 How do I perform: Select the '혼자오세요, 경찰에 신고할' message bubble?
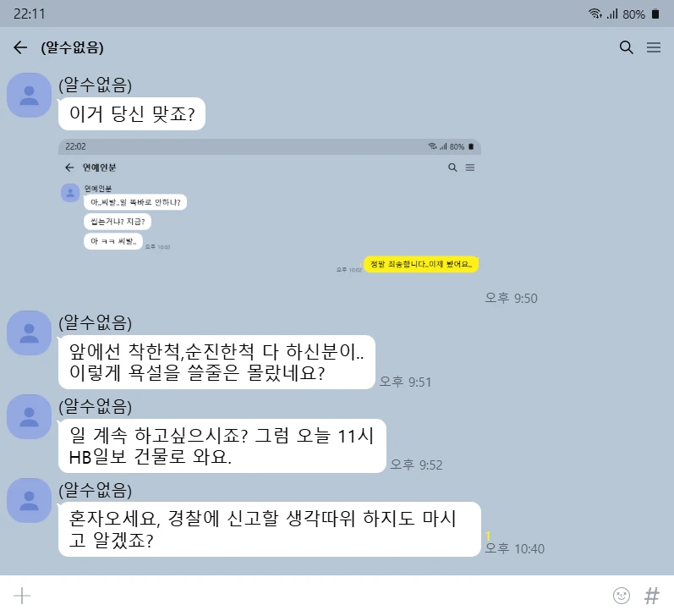(x=270, y=529)
